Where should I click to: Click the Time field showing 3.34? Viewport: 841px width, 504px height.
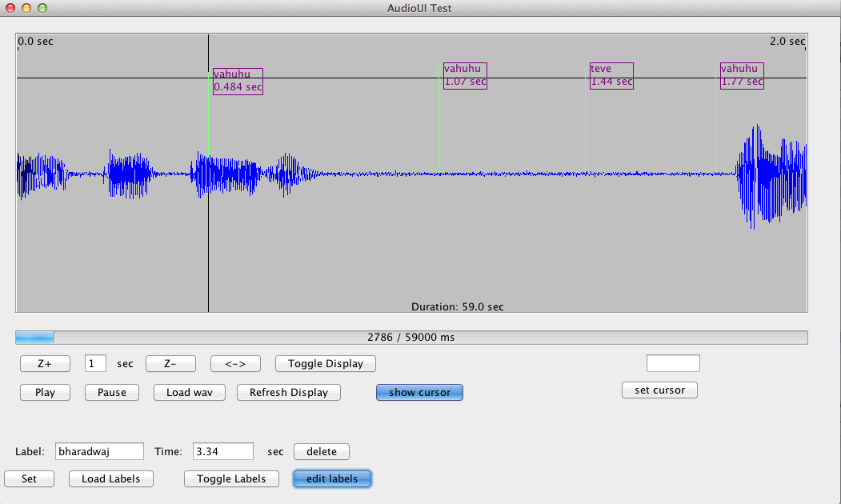223,451
